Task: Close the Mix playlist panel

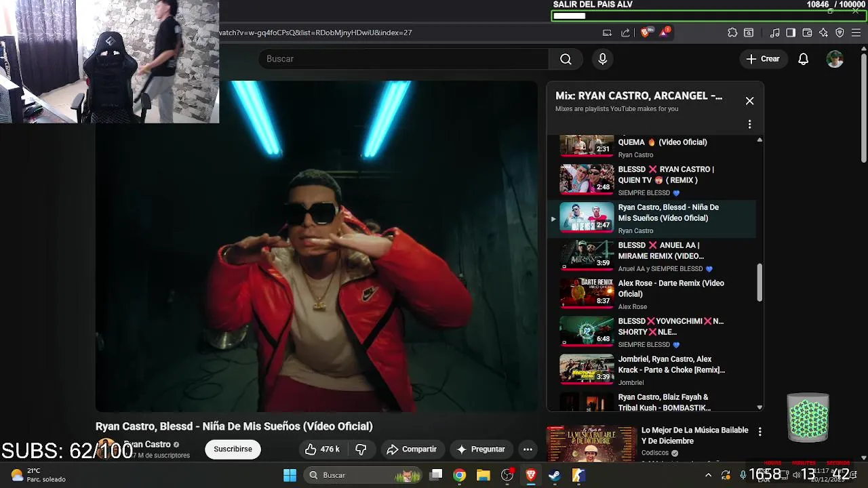Action: (749, 100)
